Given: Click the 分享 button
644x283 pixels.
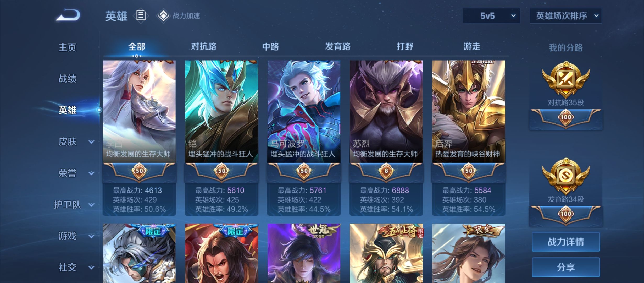Looking at the screenshot, I should coord(566,267).
